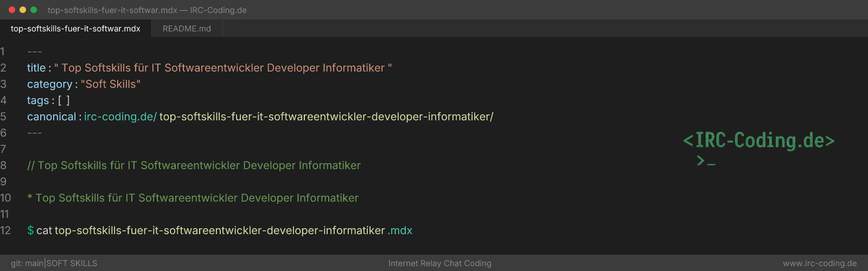Click the green maximize window button
The width and height of the screenshot is (868, 271).
(x=34, y=10)
